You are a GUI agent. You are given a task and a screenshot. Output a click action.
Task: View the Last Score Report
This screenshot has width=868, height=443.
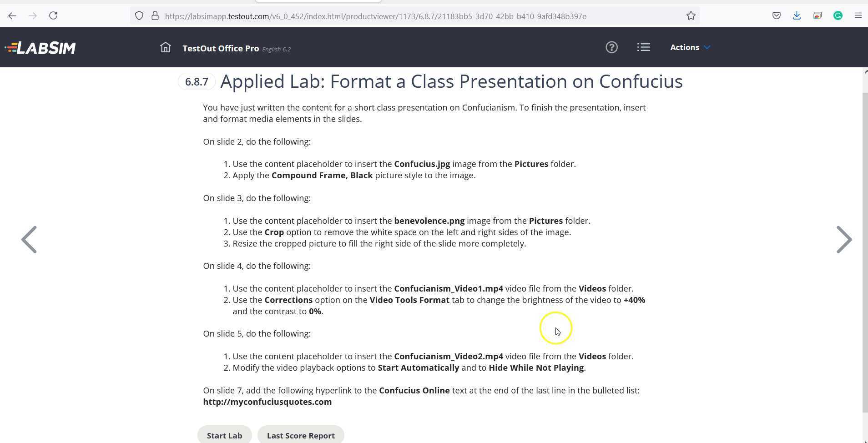[x=300, y=435]
